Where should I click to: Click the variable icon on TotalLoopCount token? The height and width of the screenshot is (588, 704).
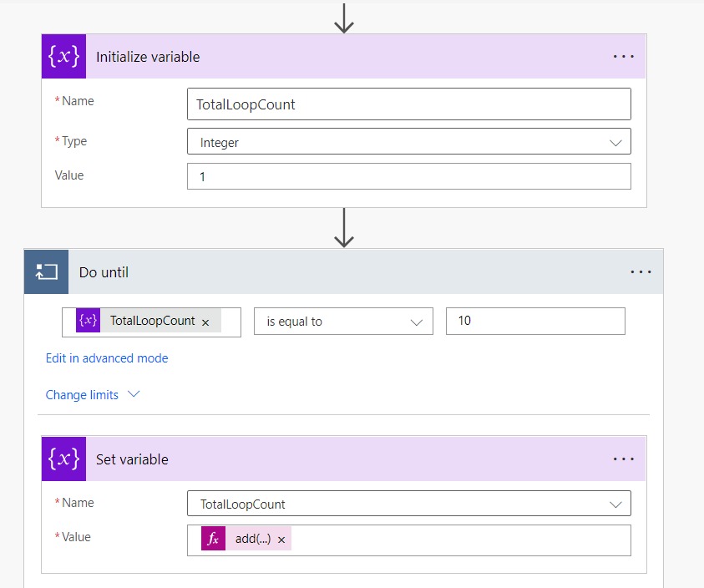(88, 322)
